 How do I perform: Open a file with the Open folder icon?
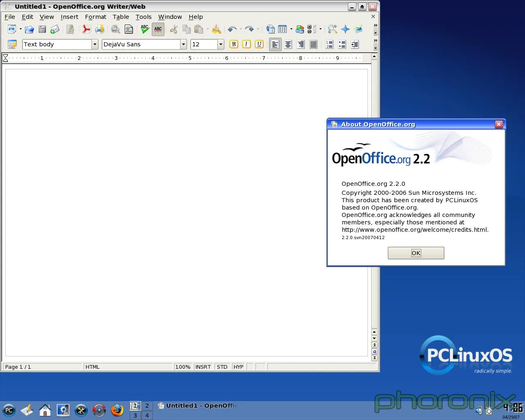tap(29, 29)
